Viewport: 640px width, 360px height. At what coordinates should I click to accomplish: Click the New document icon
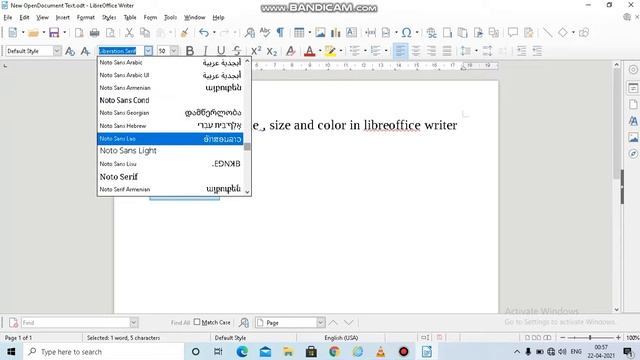coord(13,33)
